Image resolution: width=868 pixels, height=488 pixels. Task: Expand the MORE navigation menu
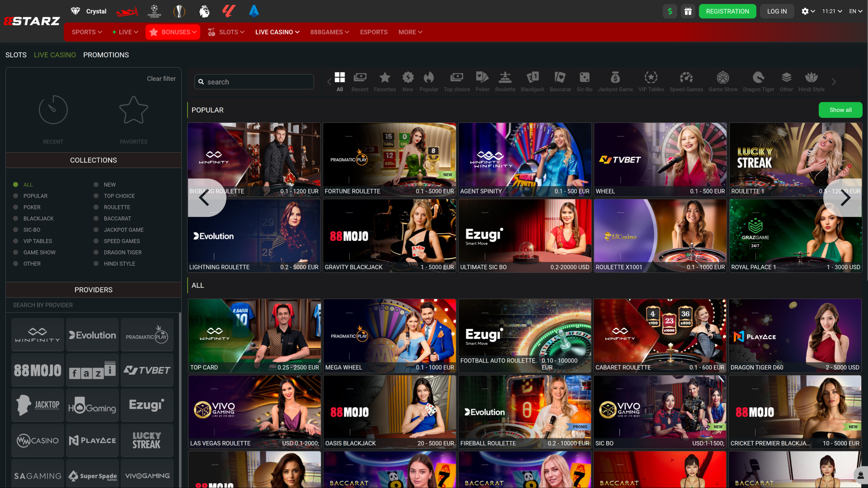coord(410,32)
